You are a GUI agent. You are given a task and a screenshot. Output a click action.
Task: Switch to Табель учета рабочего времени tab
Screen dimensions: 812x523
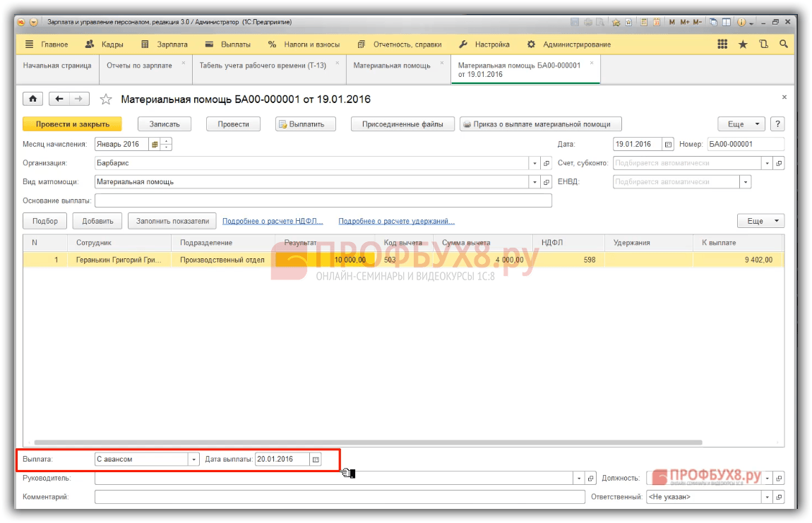coord(263,65)
